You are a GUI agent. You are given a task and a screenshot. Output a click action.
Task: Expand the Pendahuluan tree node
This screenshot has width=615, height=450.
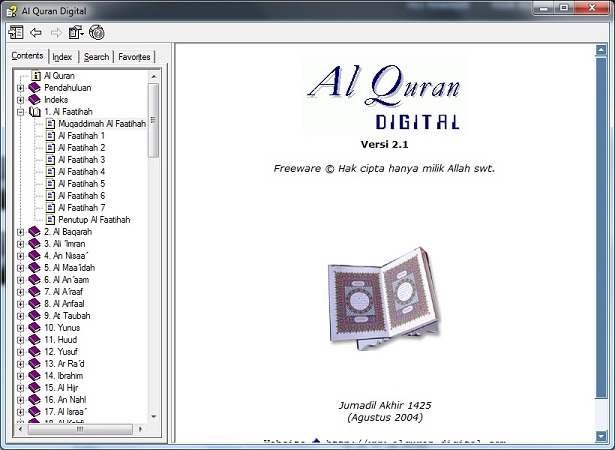click(20, 88)
